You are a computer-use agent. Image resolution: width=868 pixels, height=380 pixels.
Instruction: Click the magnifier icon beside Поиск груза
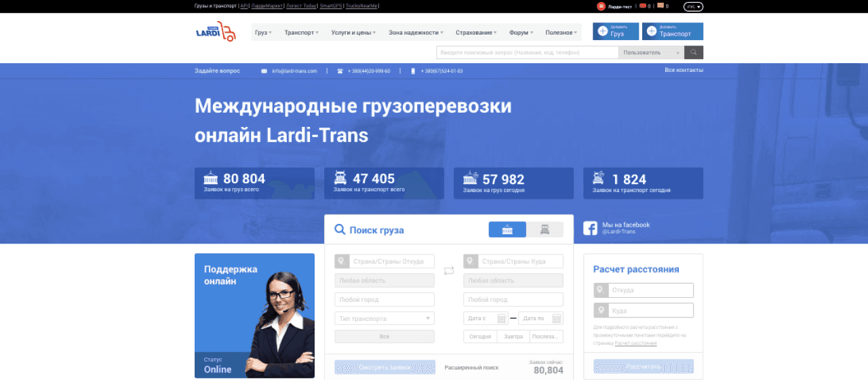[x=340, y=230]
